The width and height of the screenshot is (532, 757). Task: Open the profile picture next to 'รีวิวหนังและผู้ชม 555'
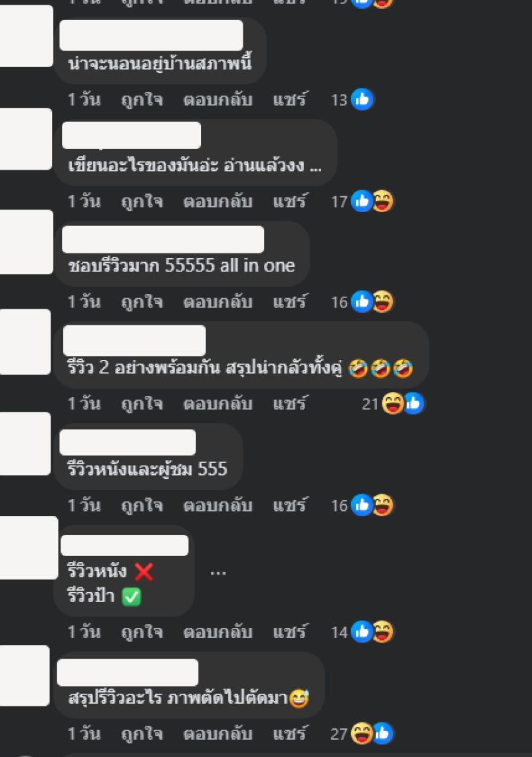(25, 444)
